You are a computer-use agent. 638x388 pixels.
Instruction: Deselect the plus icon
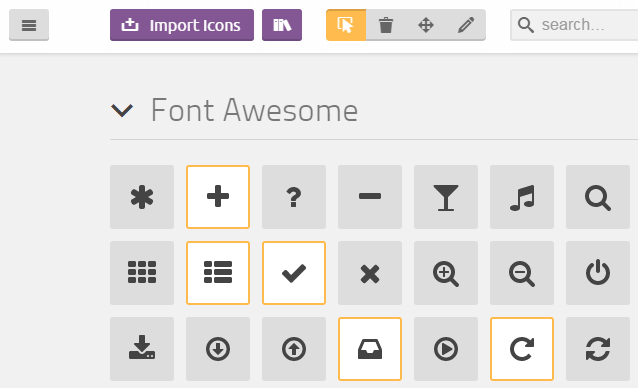click(x=218, y=197)
